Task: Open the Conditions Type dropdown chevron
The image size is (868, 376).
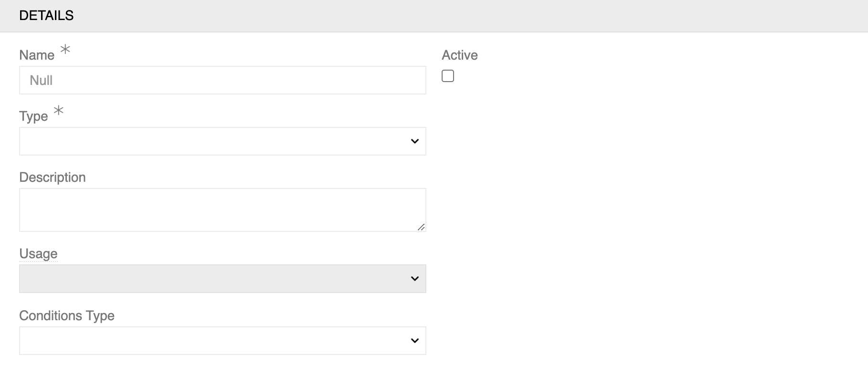Action: [x=414, y=340]
